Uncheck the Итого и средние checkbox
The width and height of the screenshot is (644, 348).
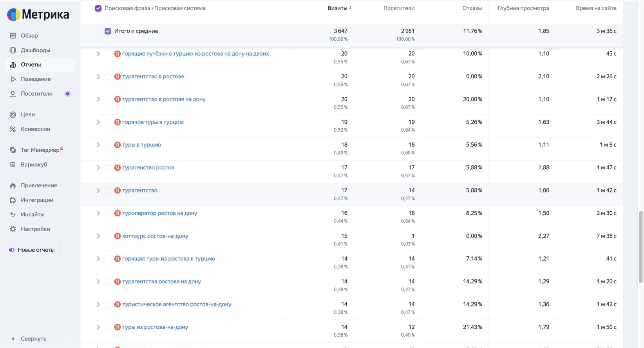(x=108, y=31)
